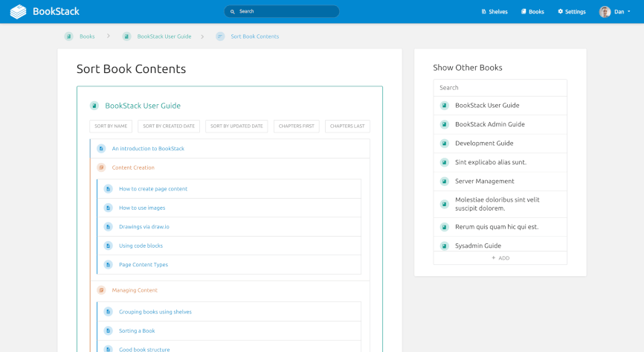Click book icon for Rerum quis quam hic qui est

(x=445, y=227)
